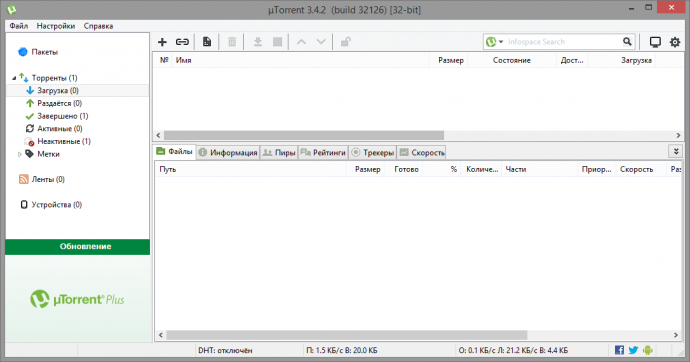The height and width of the screenshot is (362, 690).
Task: Sort by Состояние column header
Action: click(511, 60)
